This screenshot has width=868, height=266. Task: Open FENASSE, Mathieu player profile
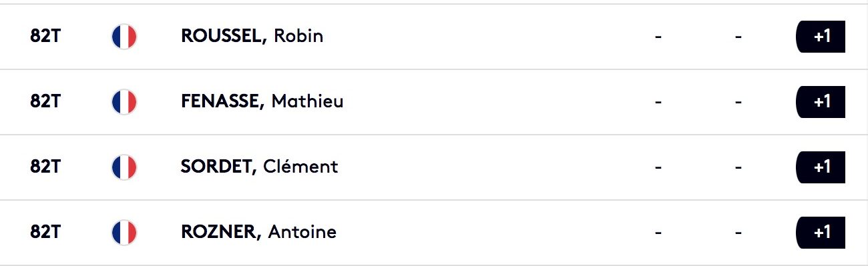pyautogui.click(x=262, y=101)
